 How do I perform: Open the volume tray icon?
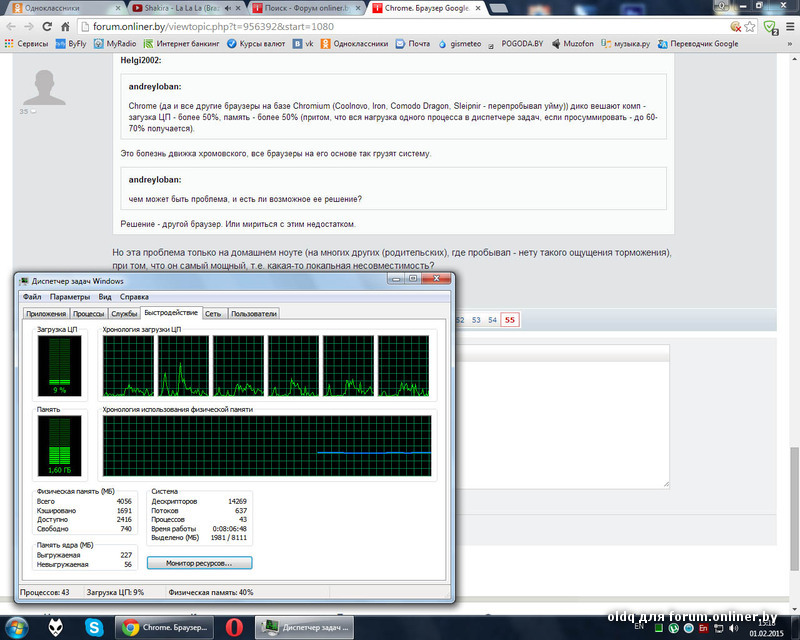tap(734, 628)
